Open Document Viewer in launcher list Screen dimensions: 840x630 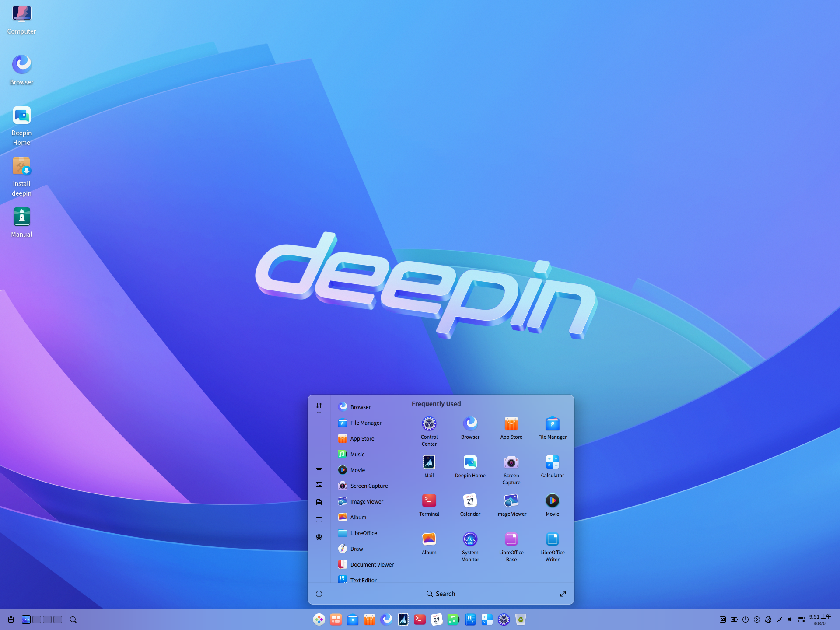pos(367,564)
